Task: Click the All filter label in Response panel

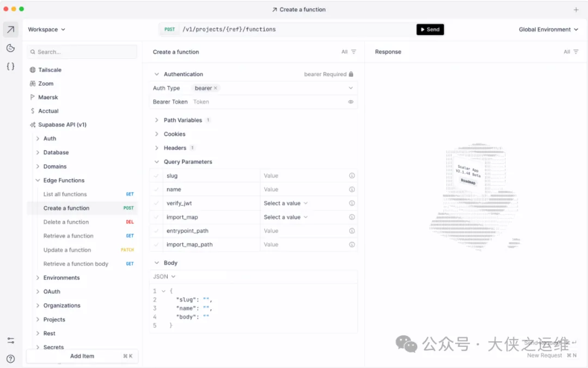Action: (567, 52)
